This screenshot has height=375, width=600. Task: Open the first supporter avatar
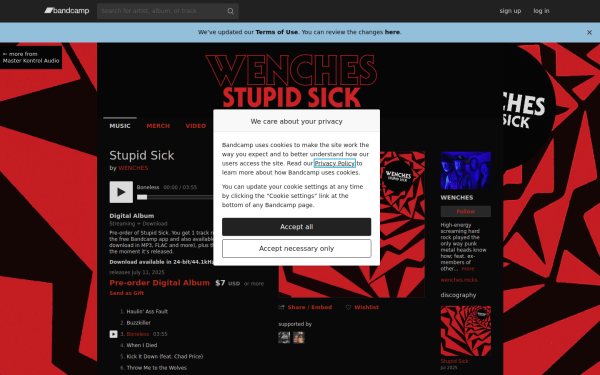click(x=284, y=338)
